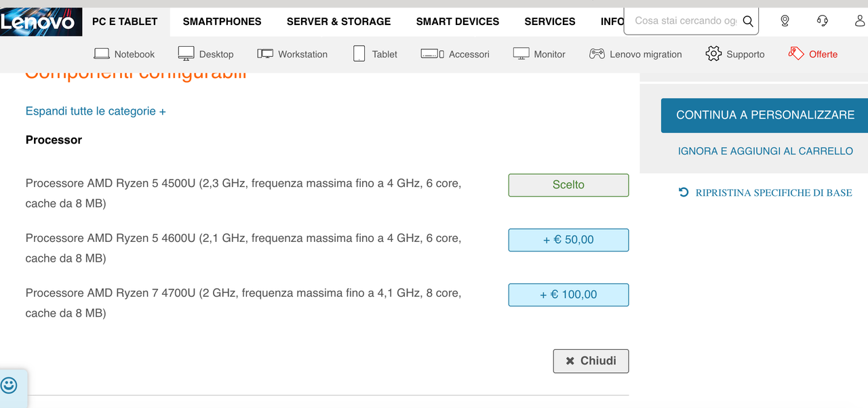
Task: Open the SERVER & STORAGE menu
Action: point(338,22)
